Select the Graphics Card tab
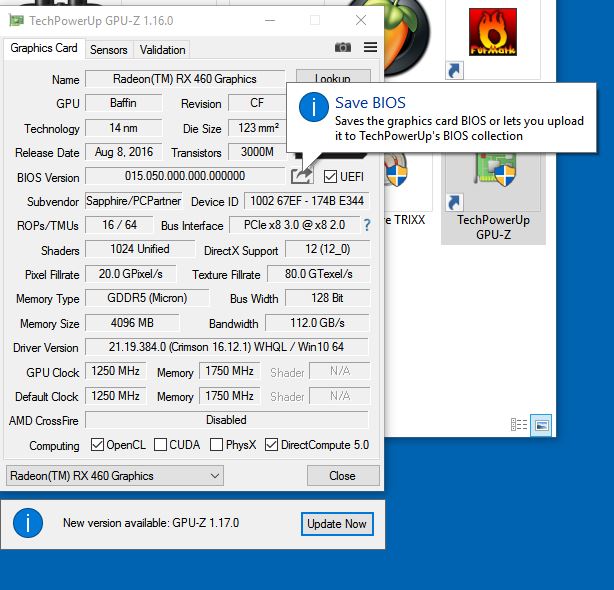Viewport: 614px width, 590px height. coord(44,48)
